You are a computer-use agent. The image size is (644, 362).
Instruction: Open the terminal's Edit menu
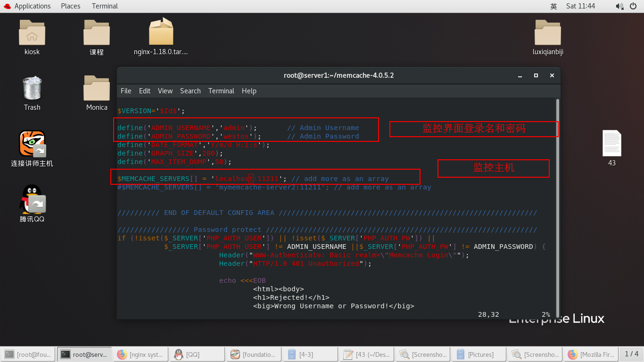click(145, 91)
